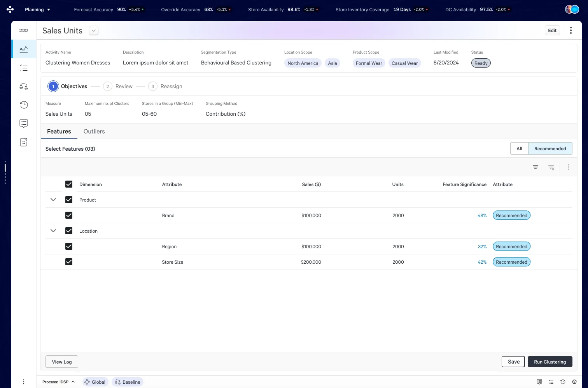The width and height of the screenshot is (588, 388).
Task: Click the left edge panel handle
Action: pyautogui.click(x=5, y=172)
